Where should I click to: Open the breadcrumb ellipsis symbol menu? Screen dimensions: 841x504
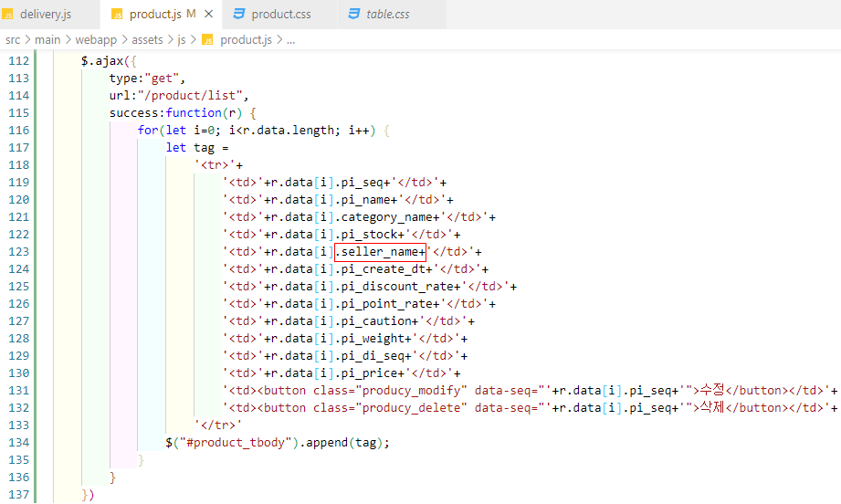tap(290, 40)
